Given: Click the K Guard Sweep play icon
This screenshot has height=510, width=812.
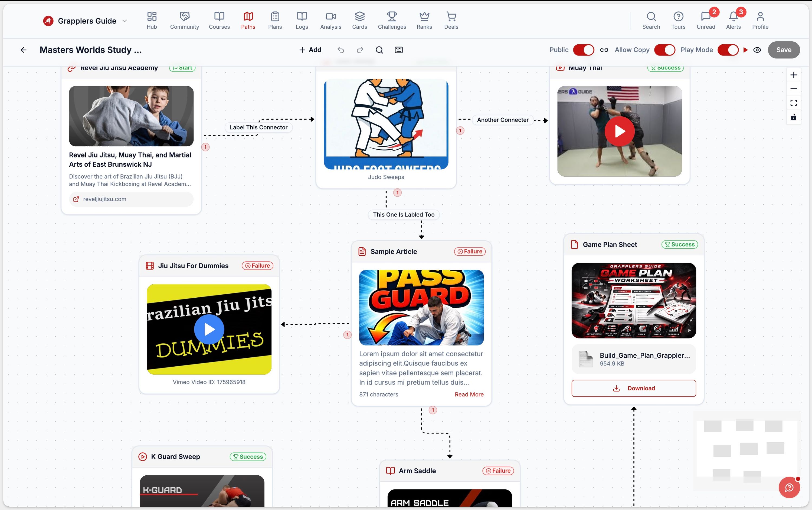Looking at the screenshot, I should point(143,457).
